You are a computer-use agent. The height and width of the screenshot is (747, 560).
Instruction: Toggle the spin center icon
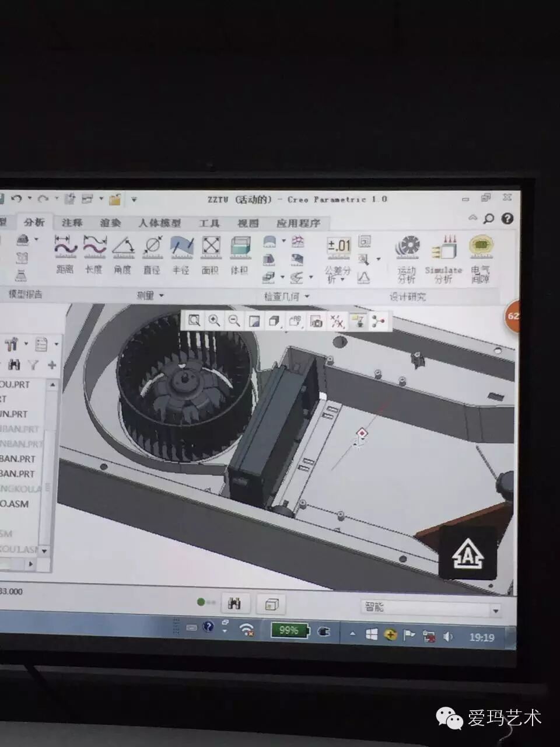tap(379, 322)
